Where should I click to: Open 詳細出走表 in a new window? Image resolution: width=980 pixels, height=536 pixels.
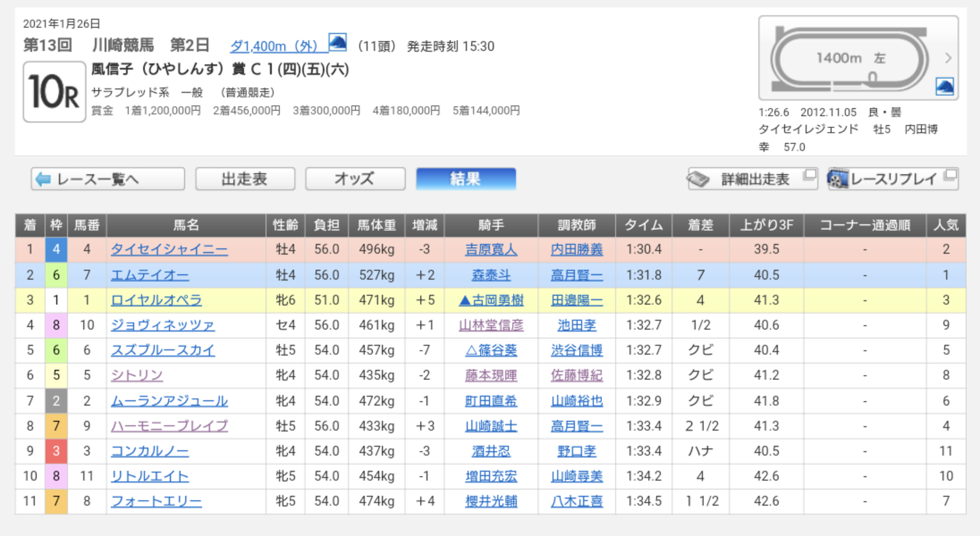click(752, 179)
